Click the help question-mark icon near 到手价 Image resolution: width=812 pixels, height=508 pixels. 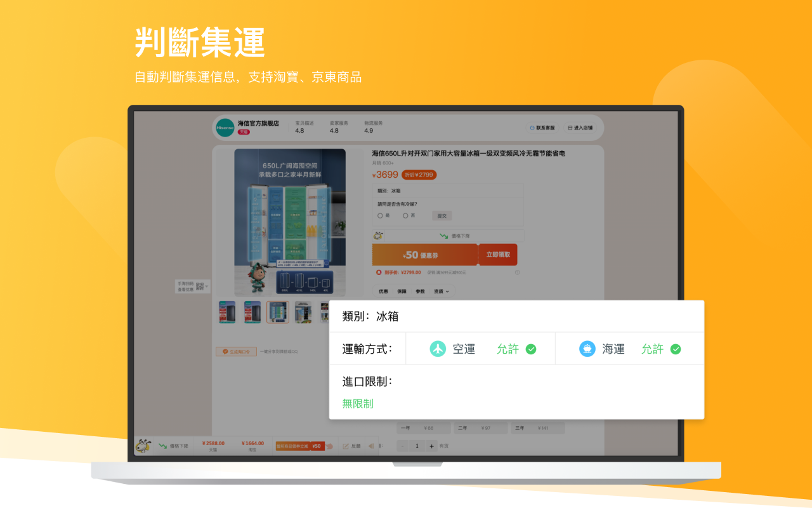(517, 272)
